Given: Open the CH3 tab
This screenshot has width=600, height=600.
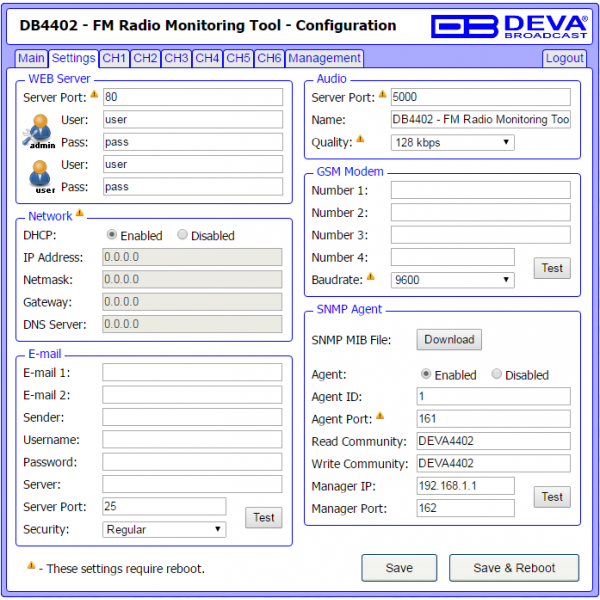Looking at the screenshot, I should tap(176, 58).
